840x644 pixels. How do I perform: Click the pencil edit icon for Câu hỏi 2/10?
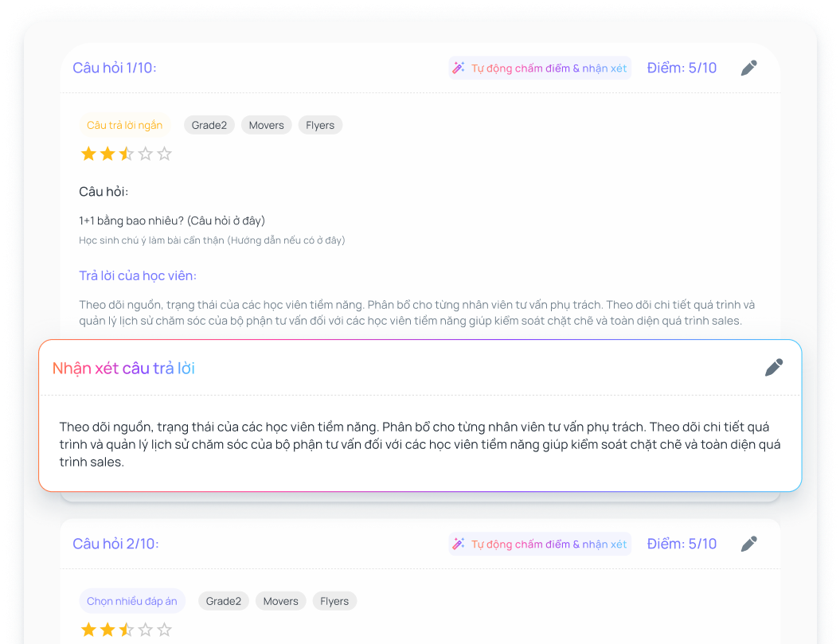click(x=748, y=544)
